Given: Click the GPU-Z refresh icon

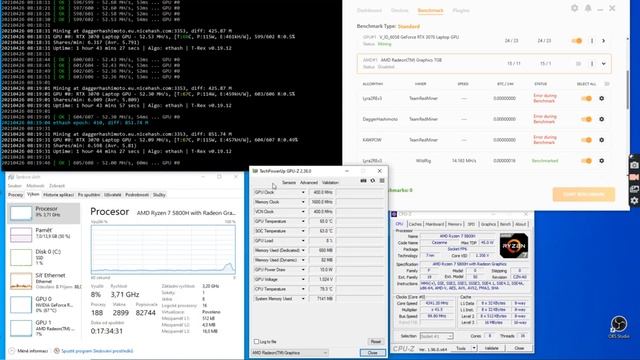Looking at the screenshot, I should [373, 180].
